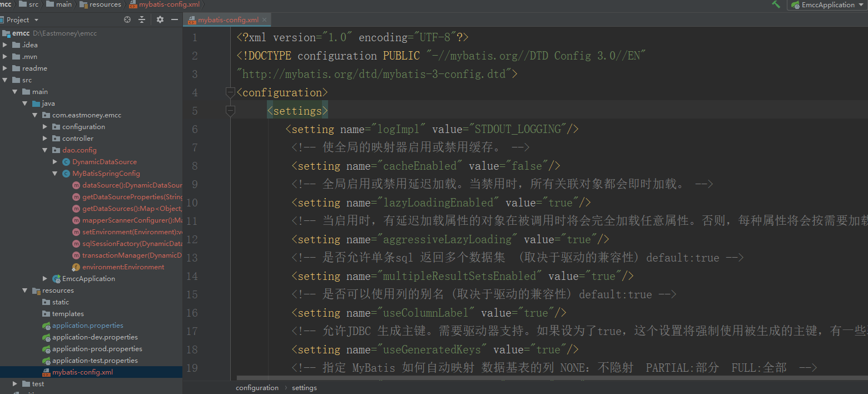Image resolution: width=868 pixels, height=394 pixels.
Task: Collapse the java folder arrow
Action: 25,104
